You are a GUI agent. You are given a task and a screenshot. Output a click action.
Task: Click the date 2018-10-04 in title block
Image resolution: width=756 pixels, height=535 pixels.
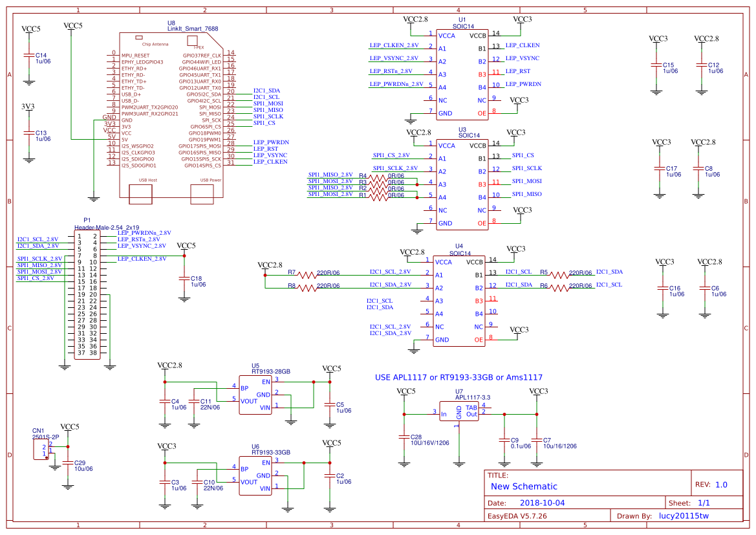543,503
